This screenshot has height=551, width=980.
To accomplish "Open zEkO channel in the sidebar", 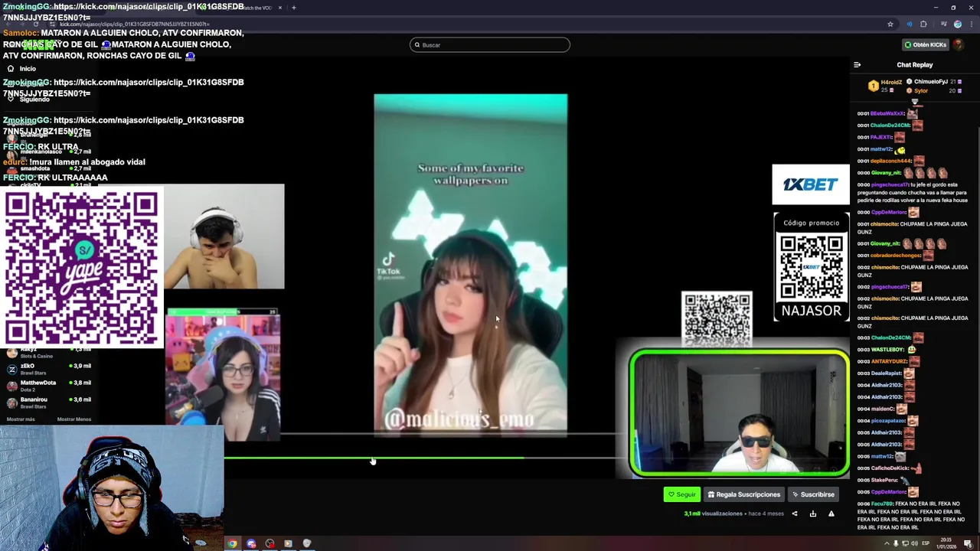I will click(x=50, y=369).
